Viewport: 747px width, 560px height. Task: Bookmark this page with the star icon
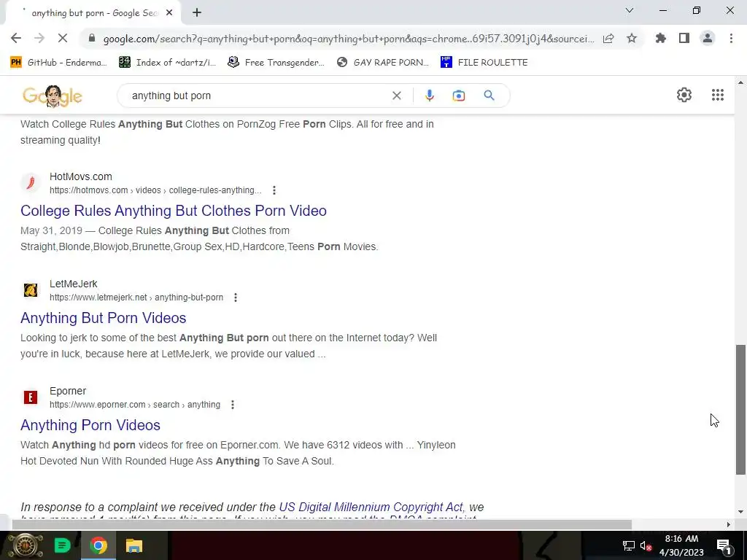(632, 38)
